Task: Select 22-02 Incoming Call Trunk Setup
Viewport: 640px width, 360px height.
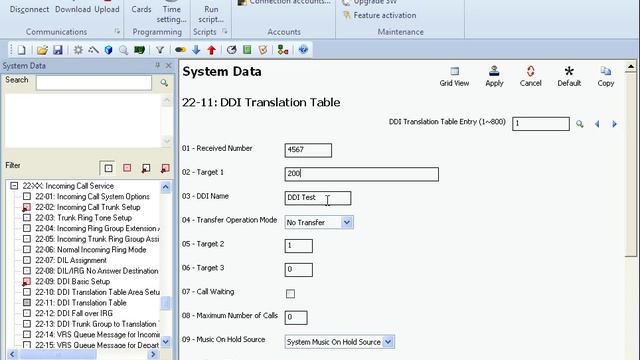Action: tap(88, 207)
